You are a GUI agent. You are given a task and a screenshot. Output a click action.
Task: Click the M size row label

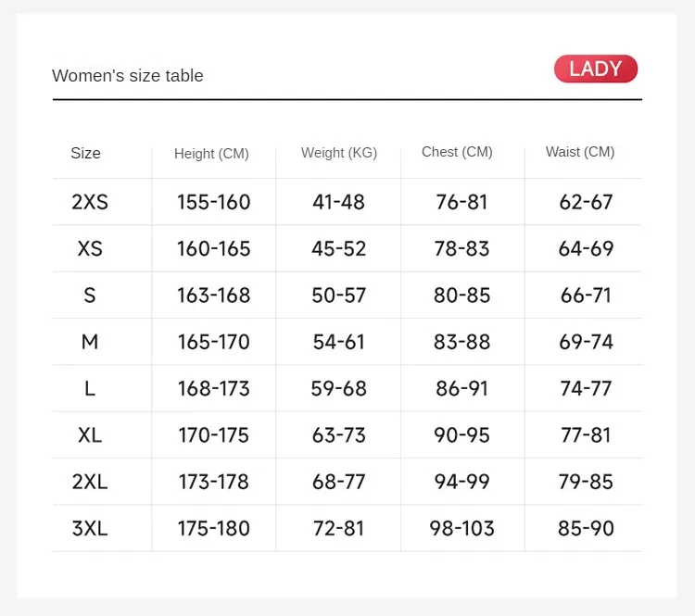(x=90, y=342)
